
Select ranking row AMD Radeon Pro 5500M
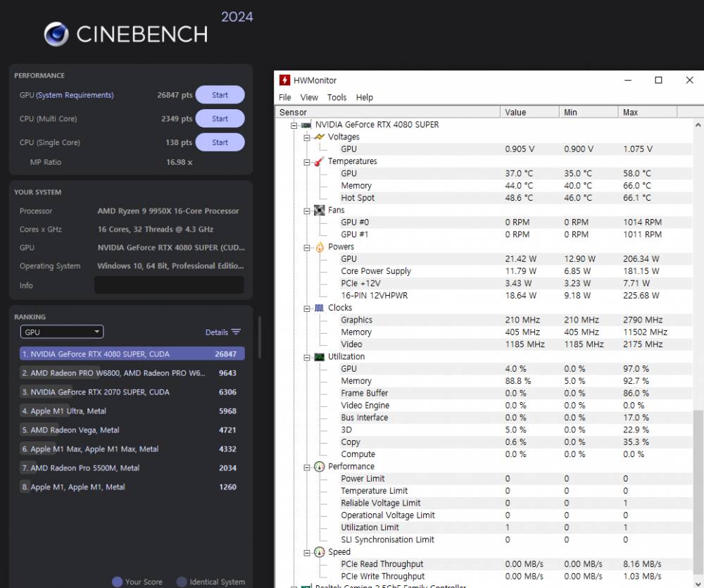coord(132,468)
